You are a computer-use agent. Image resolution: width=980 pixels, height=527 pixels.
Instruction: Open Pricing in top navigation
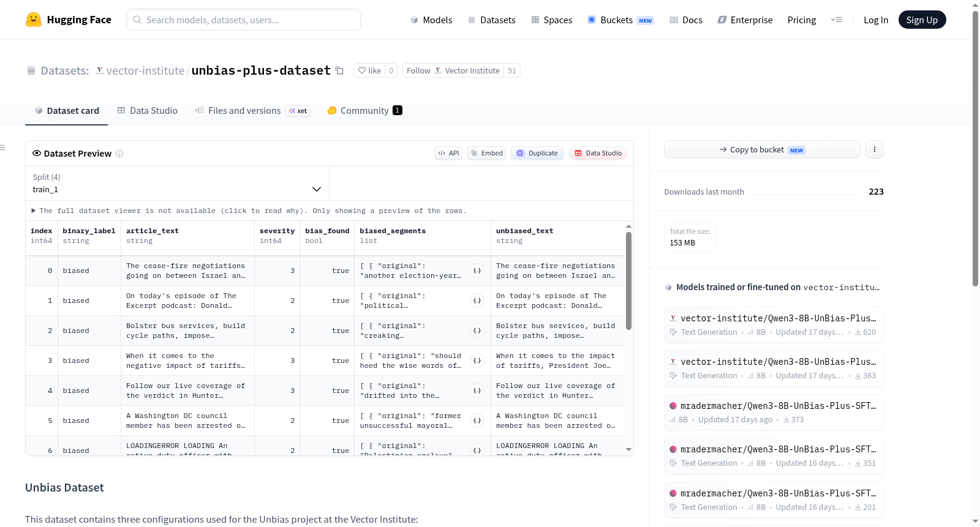click(802, 20)
